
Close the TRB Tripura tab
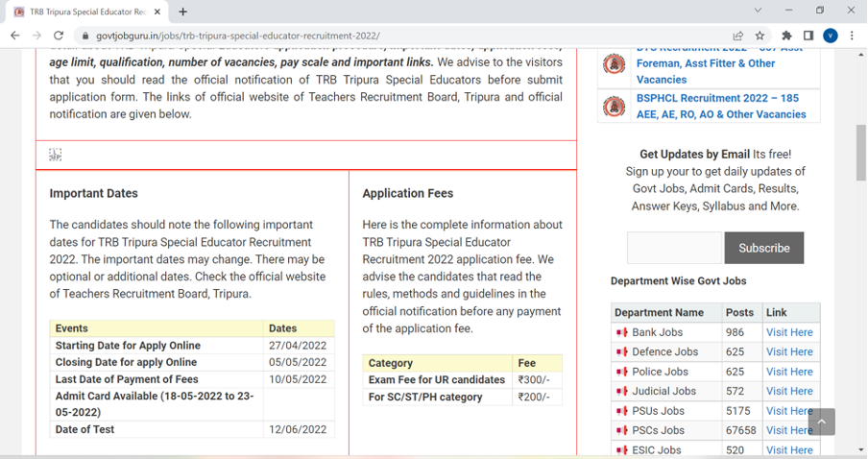tap(157, 12)
